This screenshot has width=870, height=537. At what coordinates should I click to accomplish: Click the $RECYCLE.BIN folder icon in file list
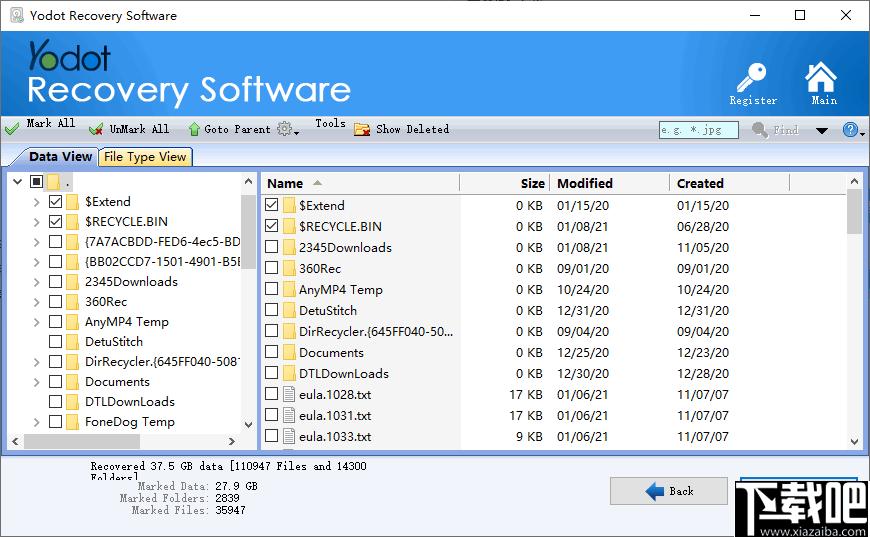pyautogui.click(x=289, y=226)
